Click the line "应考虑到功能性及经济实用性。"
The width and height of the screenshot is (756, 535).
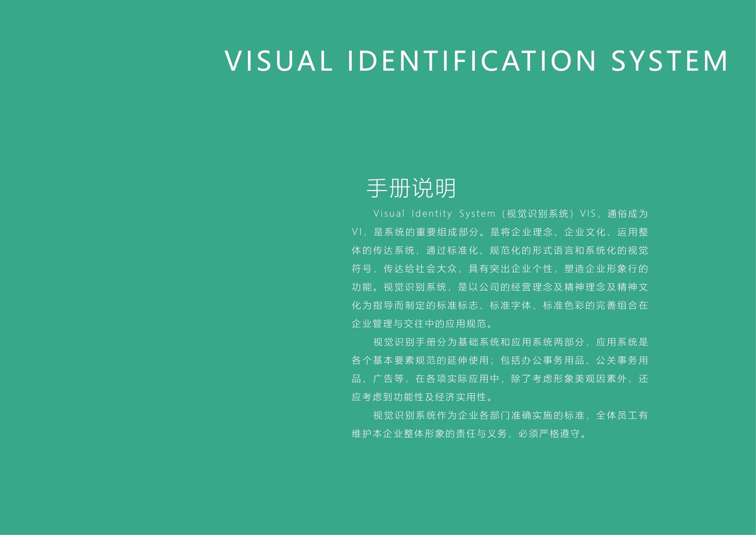(422, 397)
